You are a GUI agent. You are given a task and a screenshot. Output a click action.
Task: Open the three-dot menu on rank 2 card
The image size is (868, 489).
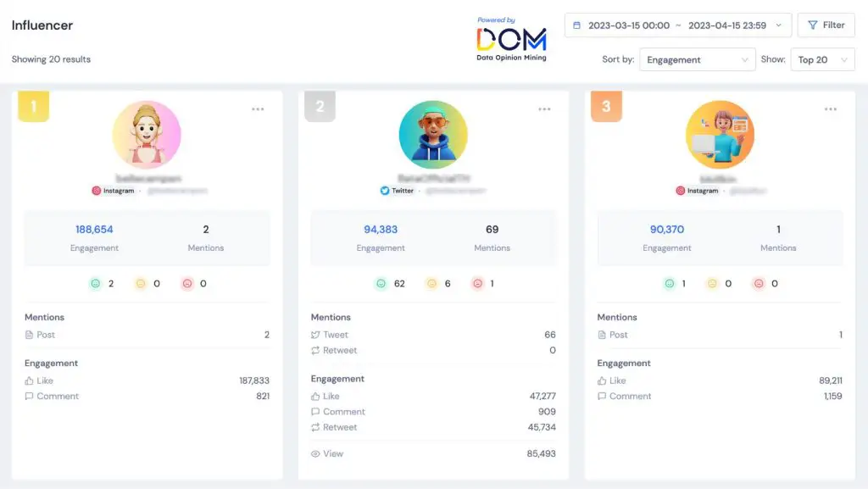click(544, 109)
